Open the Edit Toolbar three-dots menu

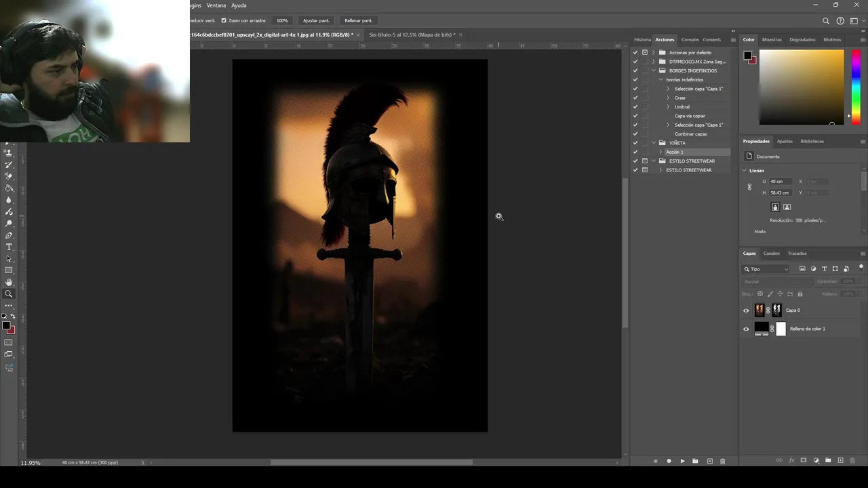tap(9, 306)
